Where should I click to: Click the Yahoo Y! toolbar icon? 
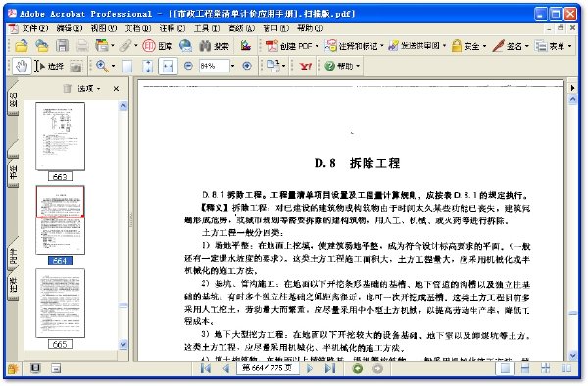[306, 66]
